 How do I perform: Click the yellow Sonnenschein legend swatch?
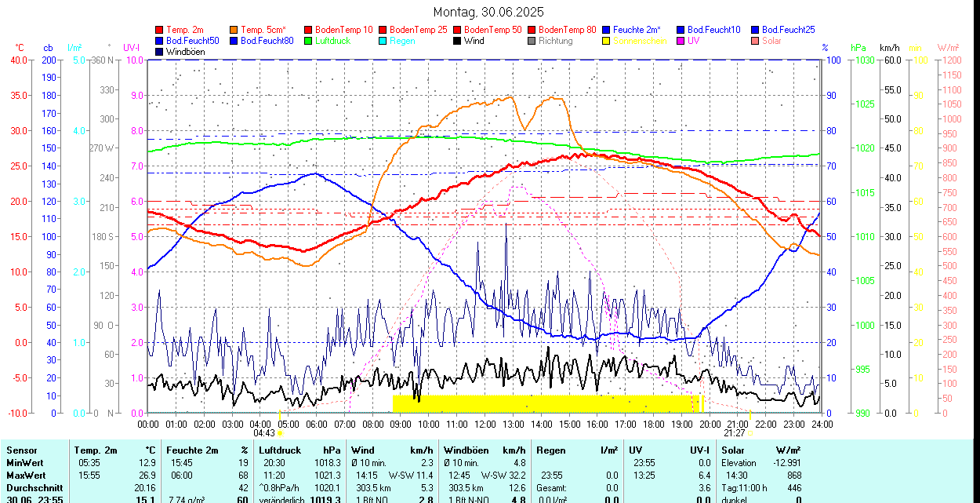coord(606,41)
